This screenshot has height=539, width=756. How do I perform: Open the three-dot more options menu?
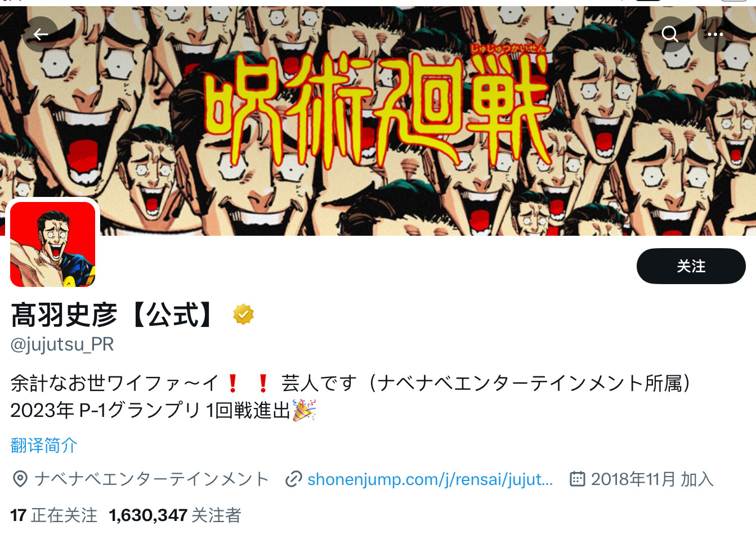(x=715, y=34)
